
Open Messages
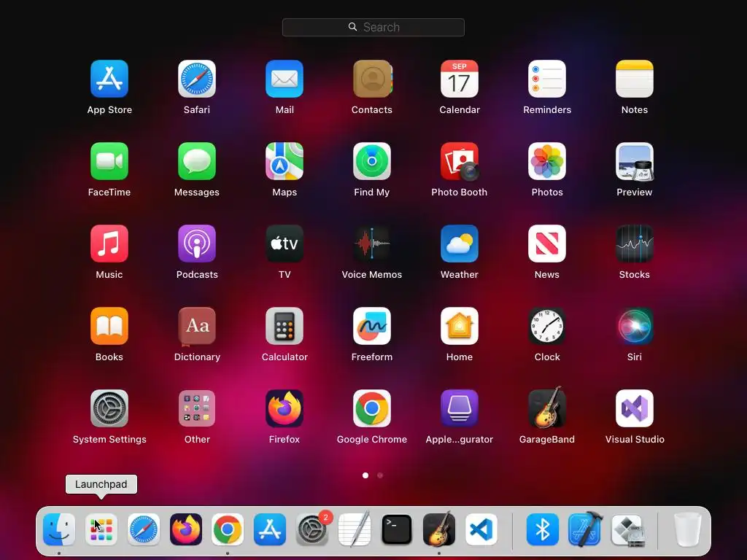(x=197, y=161)
